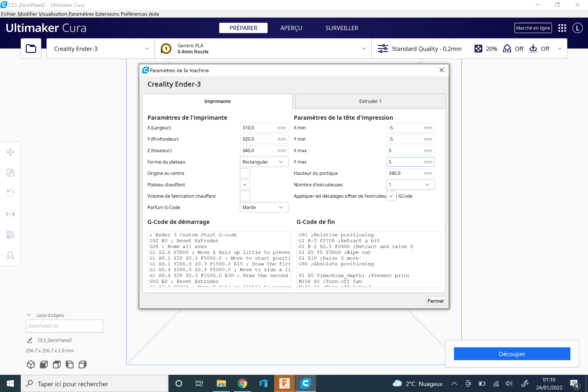Click the X (Largeur) 310.0 field
Viewport: 588px width, 392px height.
[x=264, y=128]
